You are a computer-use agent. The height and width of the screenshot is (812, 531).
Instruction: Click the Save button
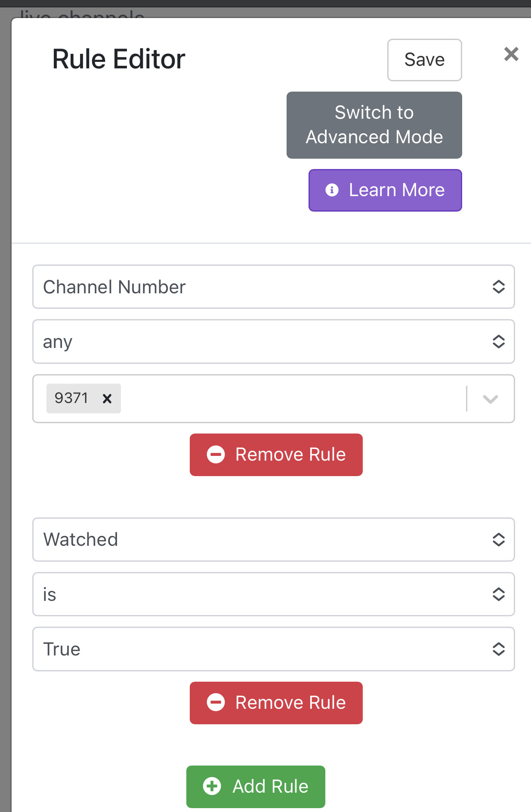(x=424, y=60)
